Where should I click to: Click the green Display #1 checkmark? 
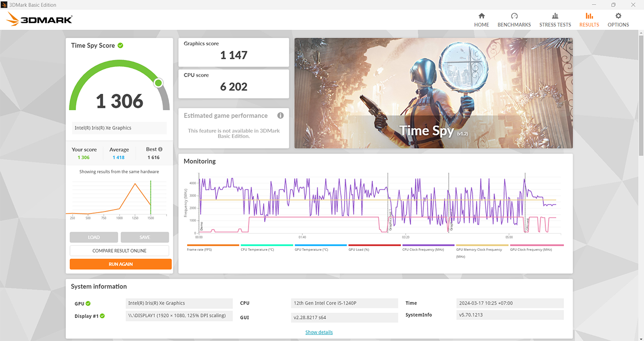102,316
